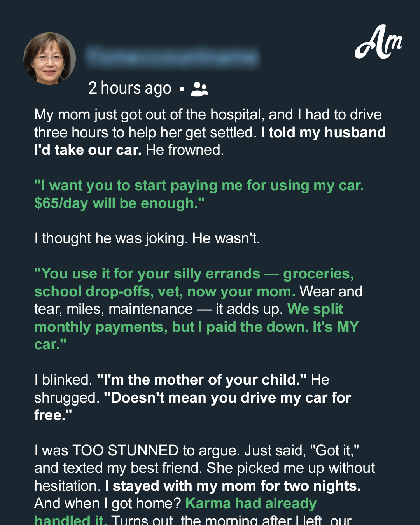This screenshot has height=525, width=420.
Task: Click green text 'Karma had already'
Action: (x=251, y=504)
